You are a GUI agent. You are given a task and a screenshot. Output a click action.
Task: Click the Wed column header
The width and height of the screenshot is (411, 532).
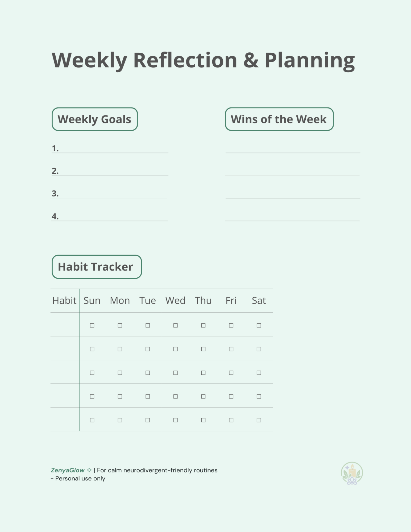pos(175,301)
